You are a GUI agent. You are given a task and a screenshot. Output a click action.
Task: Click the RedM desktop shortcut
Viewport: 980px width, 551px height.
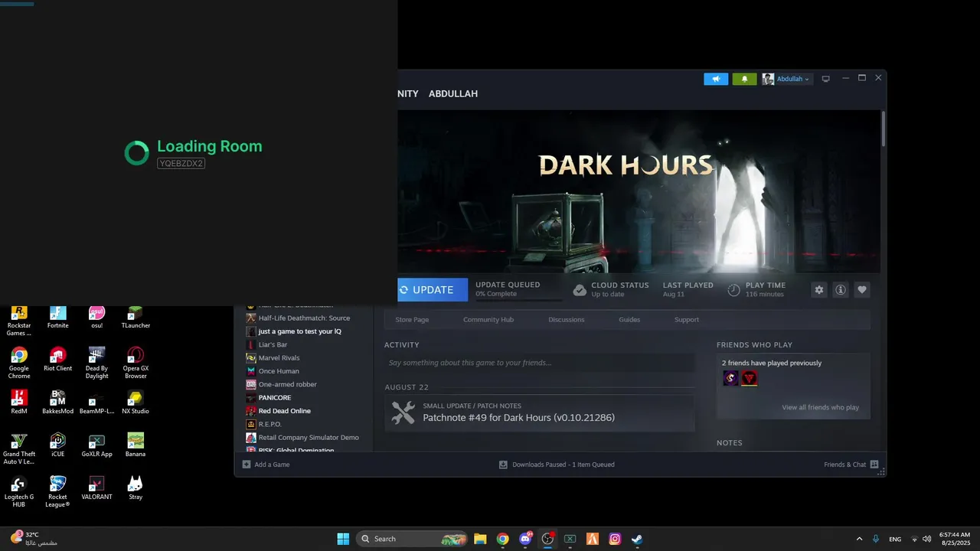point(19,402)
